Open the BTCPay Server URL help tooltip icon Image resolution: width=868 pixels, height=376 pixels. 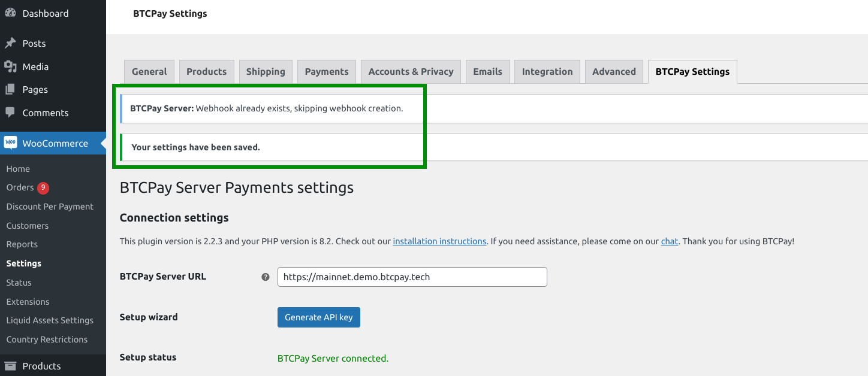[x=265, y=277]
